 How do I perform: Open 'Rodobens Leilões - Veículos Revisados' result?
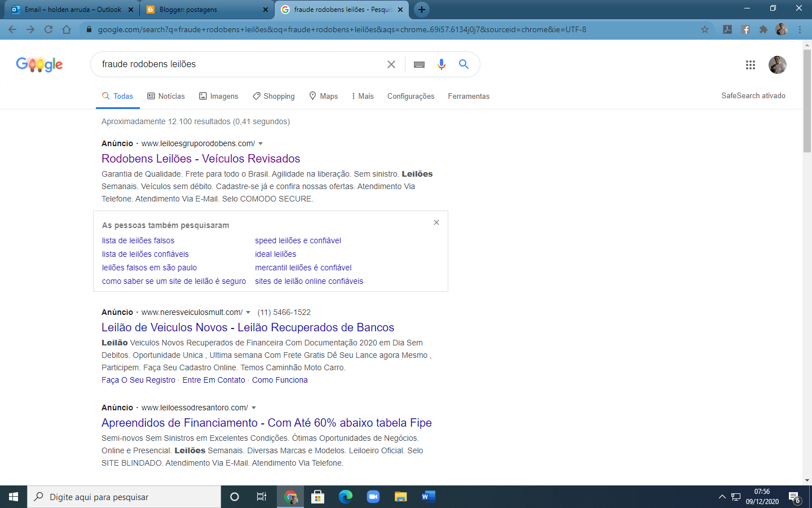201,159
